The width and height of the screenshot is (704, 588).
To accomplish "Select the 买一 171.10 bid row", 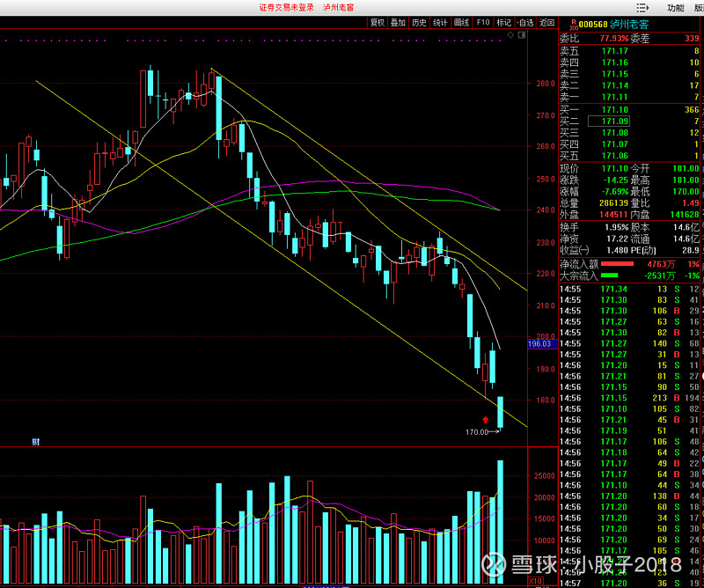I will pyautogui.click(x=629, y=110).
